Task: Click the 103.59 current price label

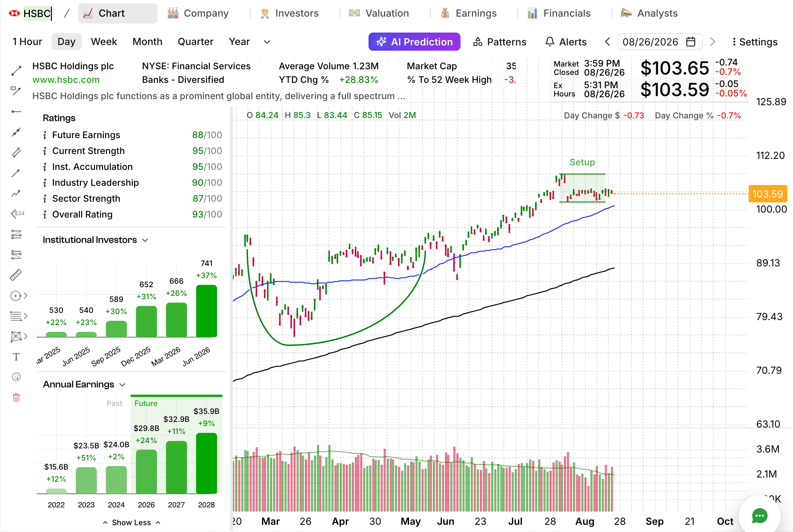Action: coord(768,194)
